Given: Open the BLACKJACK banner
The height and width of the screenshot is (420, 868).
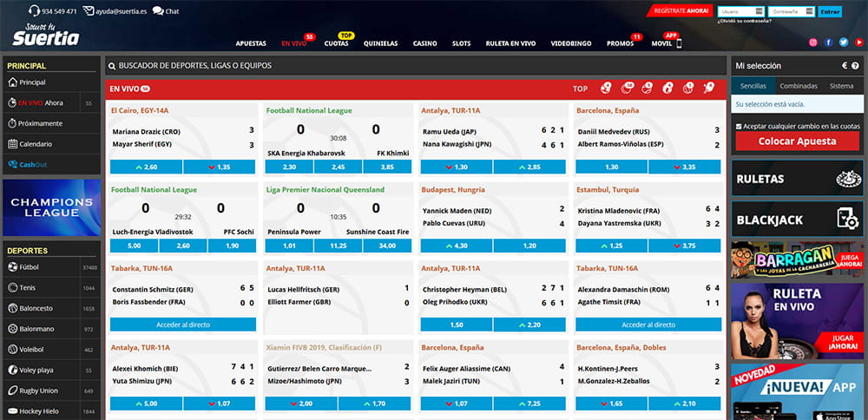Looking at the screenshot, I should pyautogui.click(x=797, y=220).
